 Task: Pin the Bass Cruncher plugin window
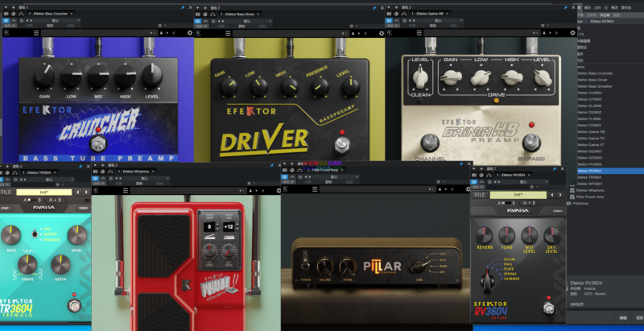pyautogui.click(x=183, y=7)
